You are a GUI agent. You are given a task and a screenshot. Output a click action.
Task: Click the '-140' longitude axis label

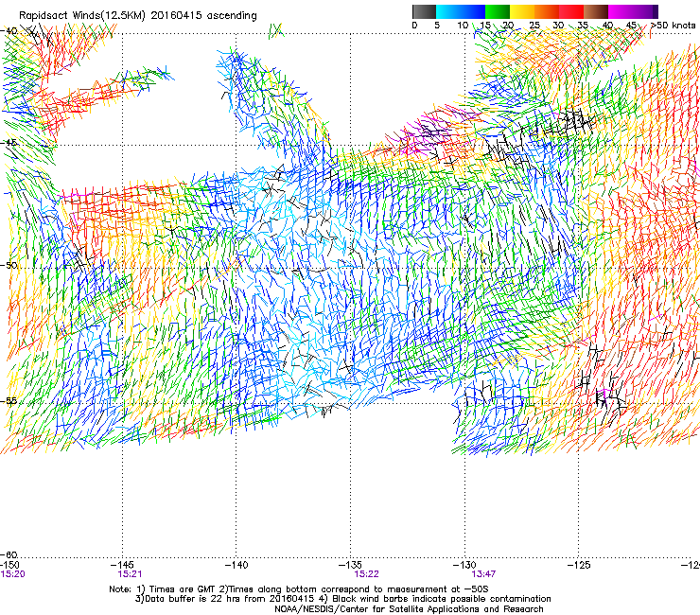coord(236,565)
